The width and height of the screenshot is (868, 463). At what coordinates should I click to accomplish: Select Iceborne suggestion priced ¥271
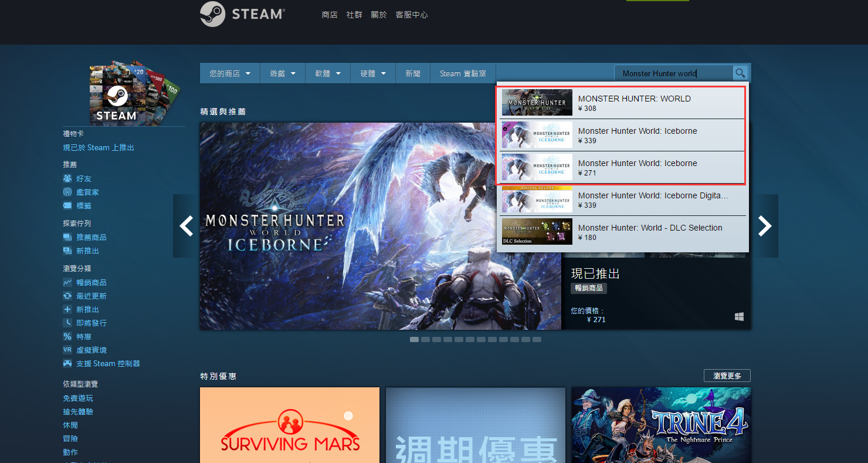point(623,167)
